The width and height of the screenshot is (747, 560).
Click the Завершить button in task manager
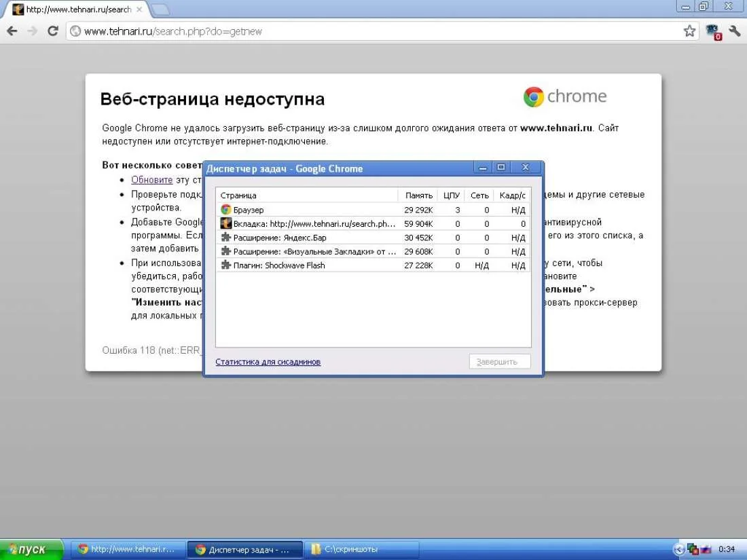point(500,362)
